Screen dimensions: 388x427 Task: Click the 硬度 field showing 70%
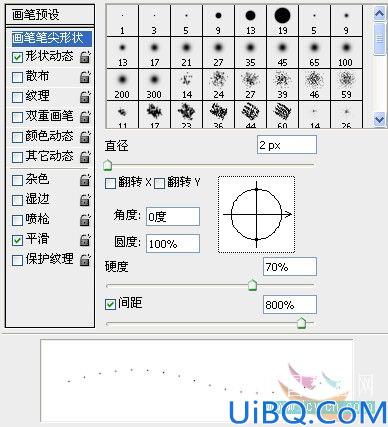pos(290,267)
